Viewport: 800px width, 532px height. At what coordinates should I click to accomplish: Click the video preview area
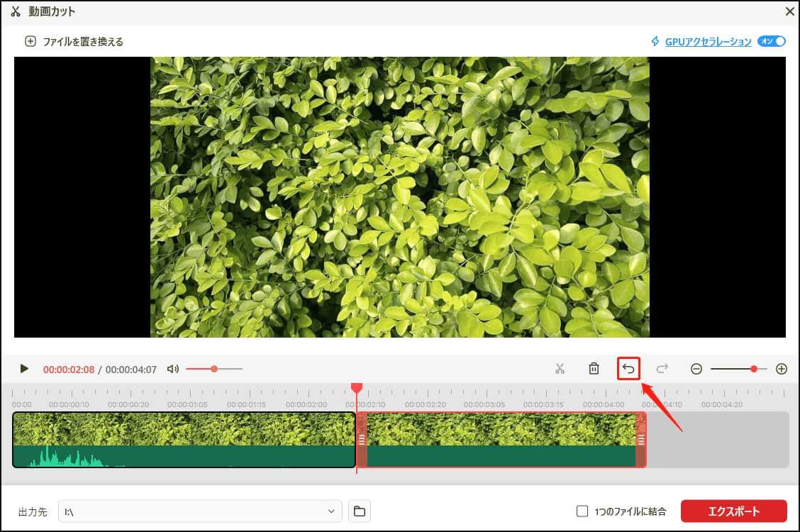pyautogui.click(x=400, y=197)
